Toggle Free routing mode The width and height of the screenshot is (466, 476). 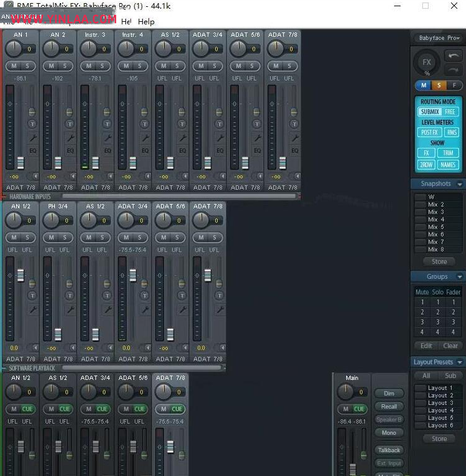click(x=450, y=112)
